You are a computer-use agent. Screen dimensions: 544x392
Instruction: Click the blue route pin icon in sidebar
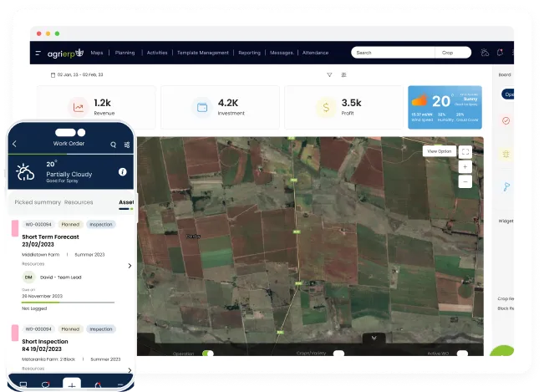[x=506, y=187]
